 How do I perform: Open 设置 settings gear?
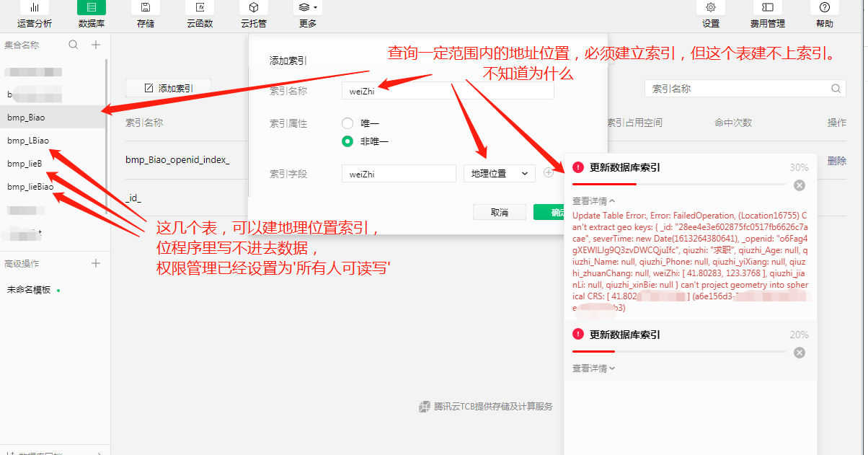(711, 14)
